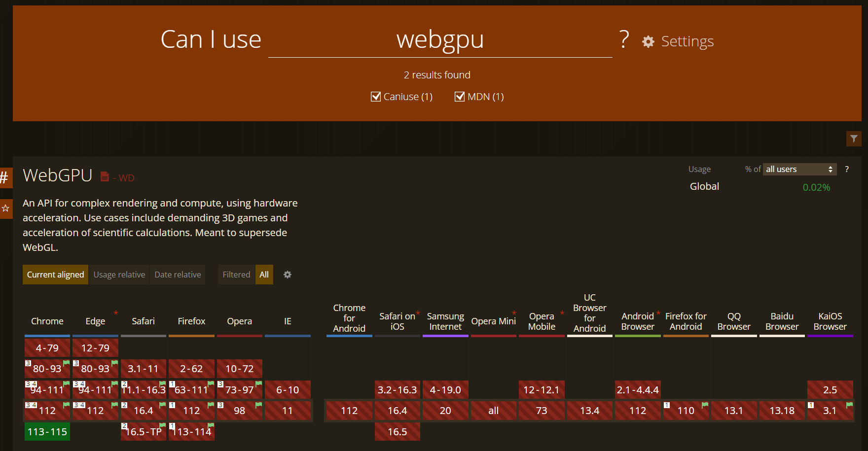Click Opera 10-72 cell
The width and height of the screenshot is (868, 451).
tap(240, 369)
